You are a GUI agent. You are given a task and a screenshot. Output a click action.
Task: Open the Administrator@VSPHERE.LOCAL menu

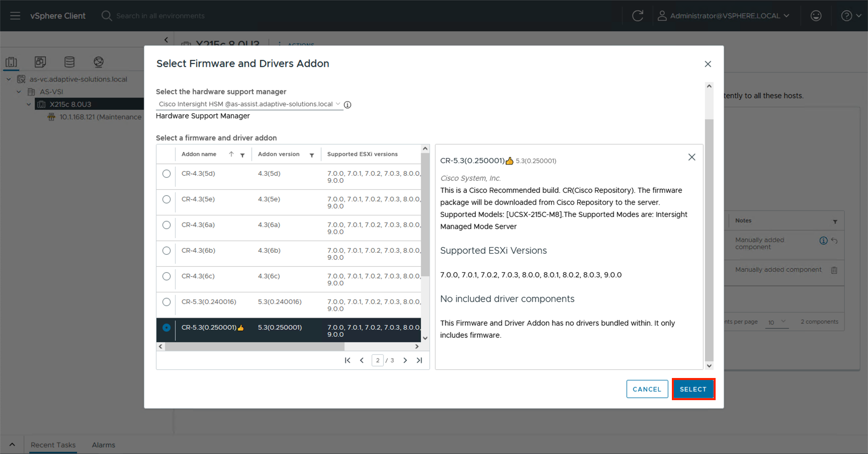pyautogui.click(x=724, y=16)
